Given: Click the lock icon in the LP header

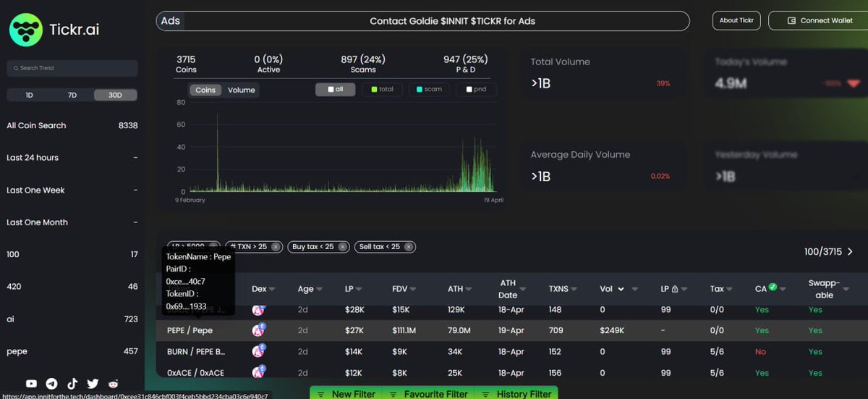Looking at the screenshot, I should pos(675,289).
